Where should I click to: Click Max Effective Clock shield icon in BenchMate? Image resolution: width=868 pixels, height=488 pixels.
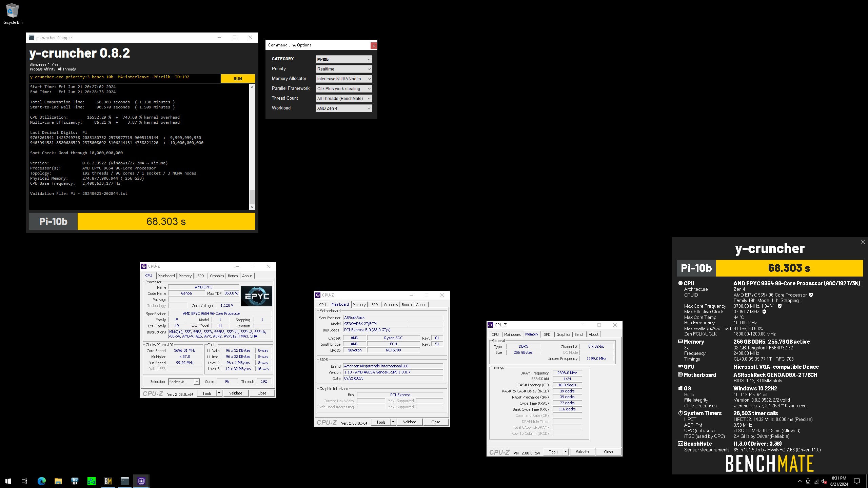pyautogui.click(x=764, y=312)
